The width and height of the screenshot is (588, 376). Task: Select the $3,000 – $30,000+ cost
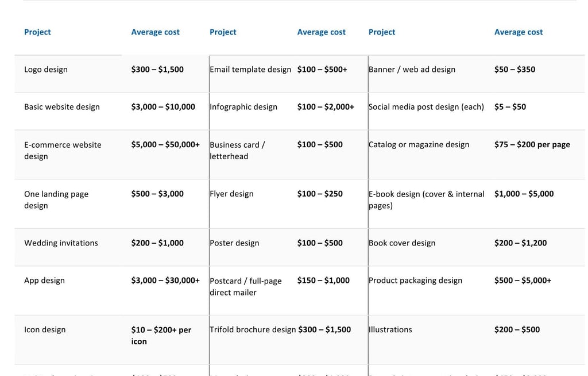click(165, 281)
